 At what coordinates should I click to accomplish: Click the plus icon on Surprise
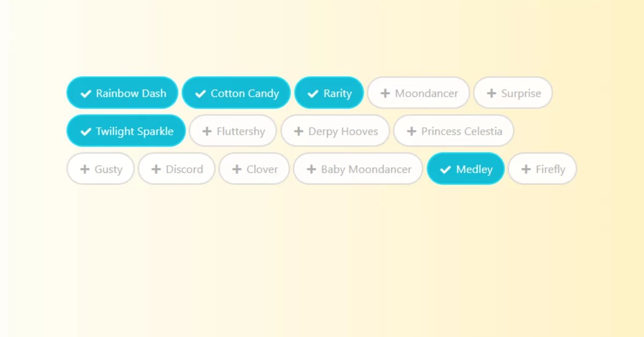491,93
